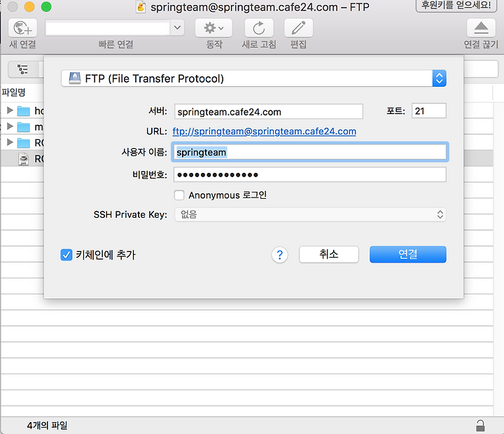Open the ftp://springteam@springteam.cafe24.com URL link
Screen dimensions: 504x434
[x=264, y=131]
